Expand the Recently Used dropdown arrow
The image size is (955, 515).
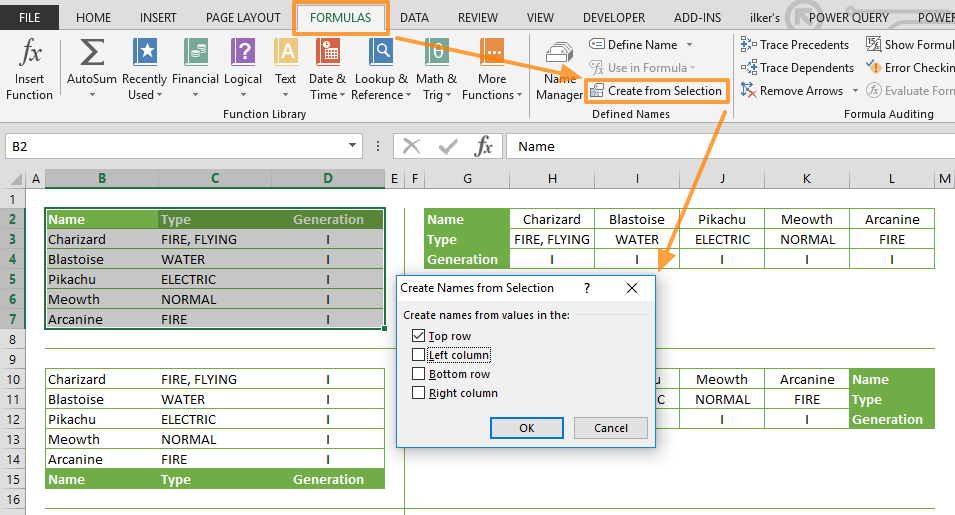tap(160, 95)
